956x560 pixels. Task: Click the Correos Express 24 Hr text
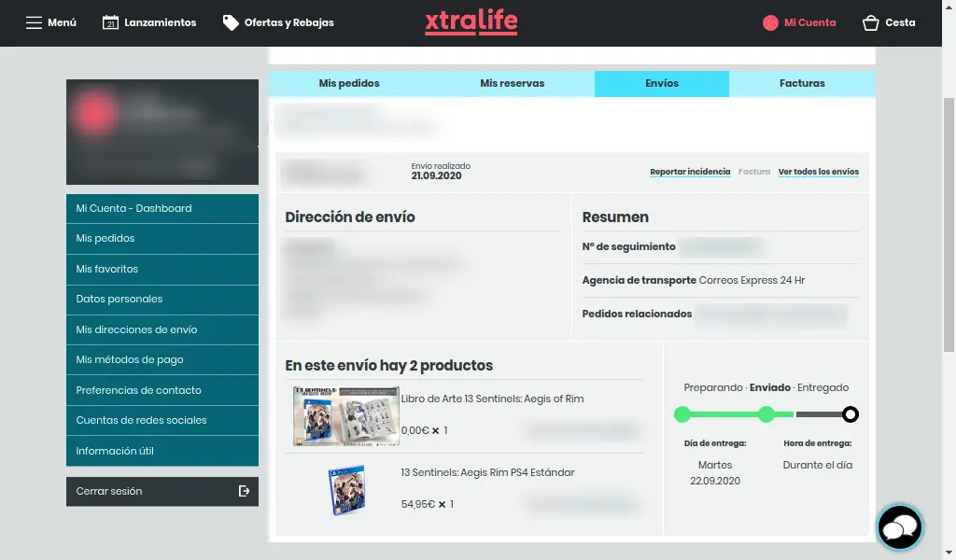(x=752, y=280)
